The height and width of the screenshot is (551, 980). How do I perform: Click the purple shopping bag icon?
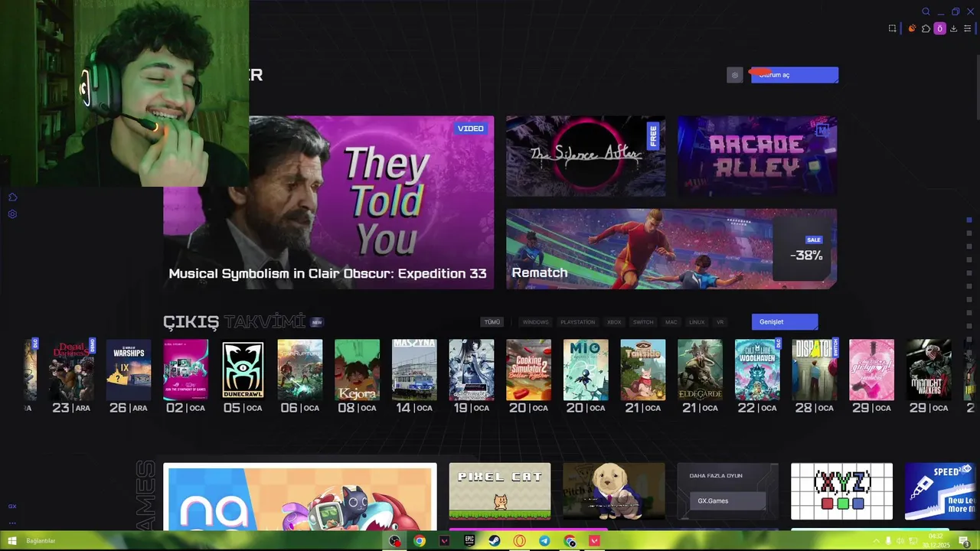tap(939, 28)
